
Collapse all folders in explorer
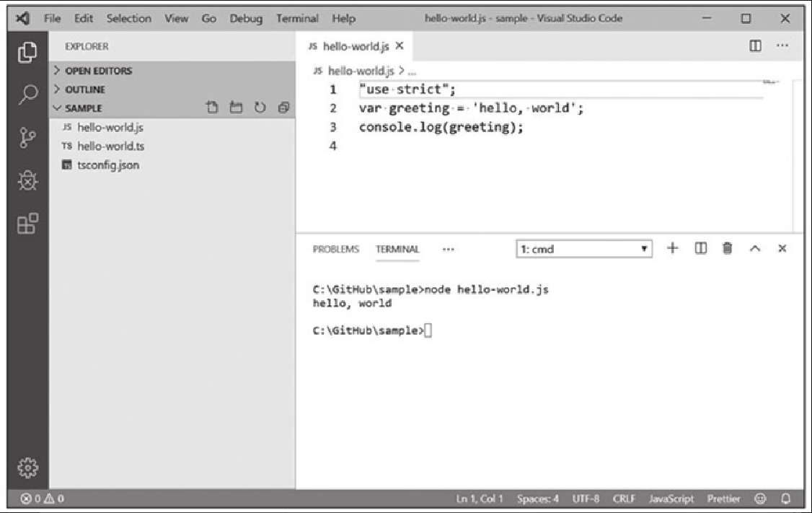point(283,108)
